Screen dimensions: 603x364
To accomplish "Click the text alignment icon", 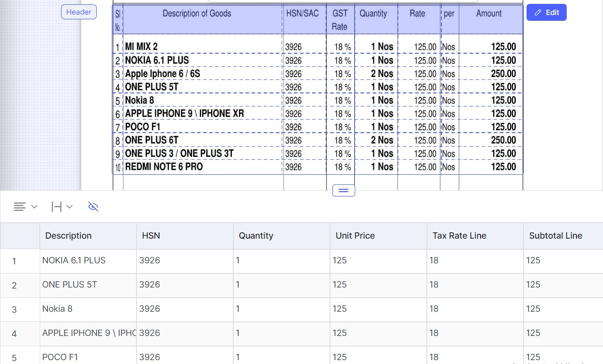I will tap(19, 207).
